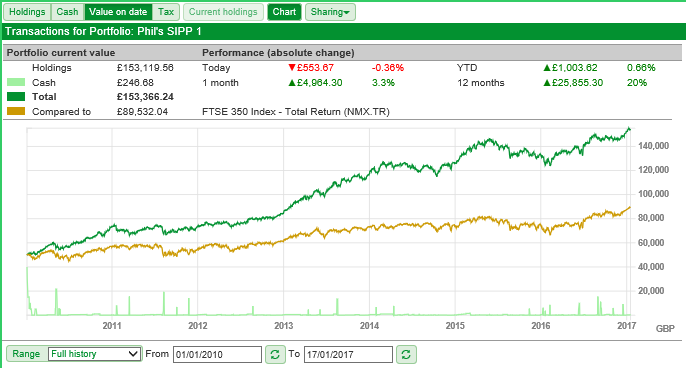Click the FTSE 350 Index benchmark name
This screenshot has width=686, height=368.
pos(296,112)
